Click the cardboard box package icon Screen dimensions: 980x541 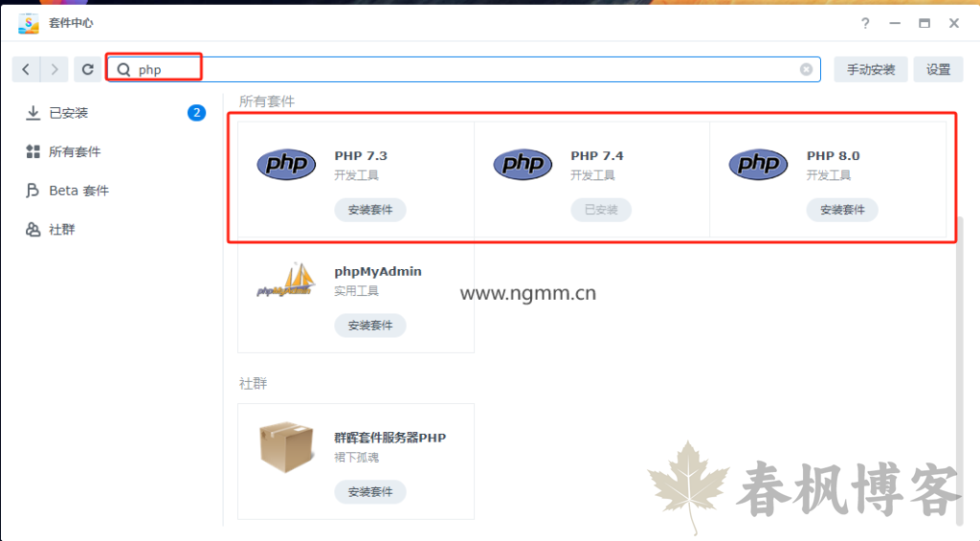point(286,446)
